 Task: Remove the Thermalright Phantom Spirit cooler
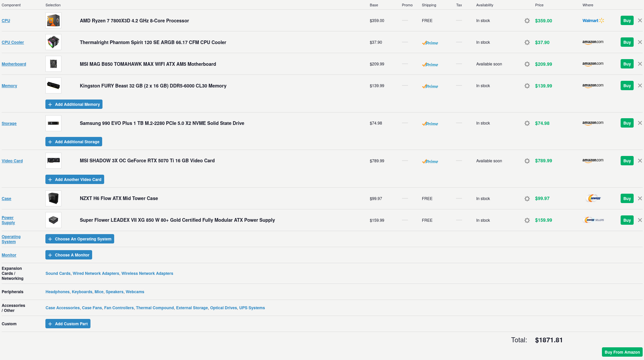click(640, 42)
